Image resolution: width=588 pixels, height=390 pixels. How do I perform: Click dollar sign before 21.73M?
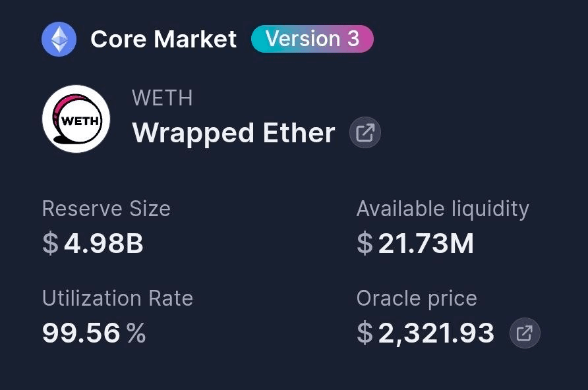(x=365, y=244)
